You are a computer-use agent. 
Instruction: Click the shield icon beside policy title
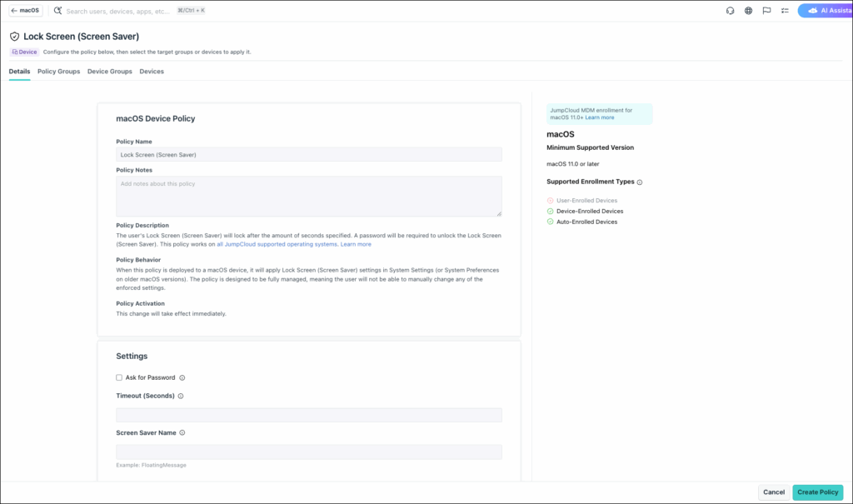click(x=15, y=37)
